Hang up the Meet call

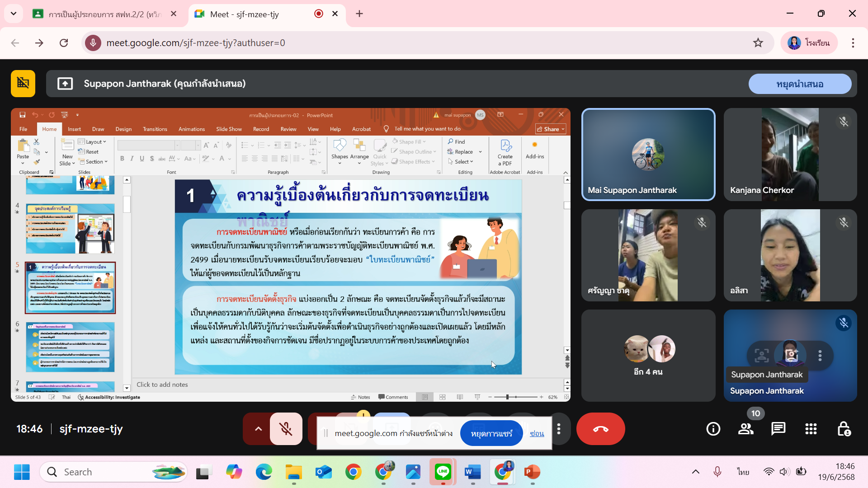coord(600,429)
